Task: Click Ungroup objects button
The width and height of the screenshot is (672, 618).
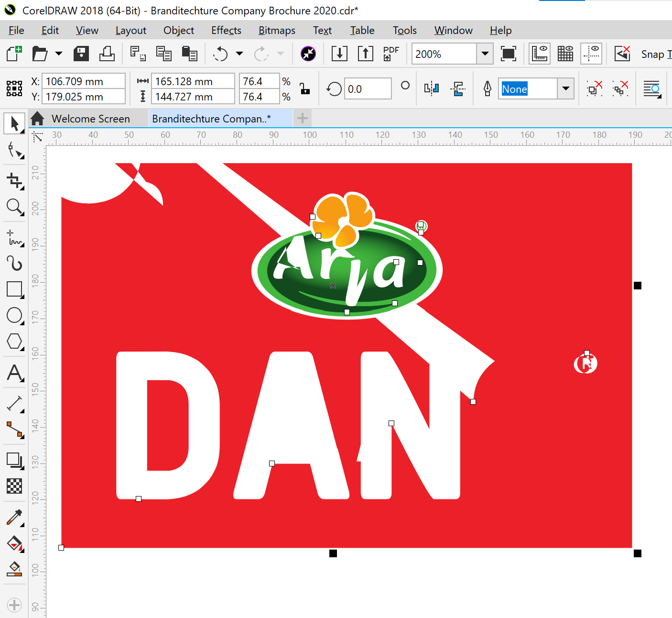Action: point(594,88)
